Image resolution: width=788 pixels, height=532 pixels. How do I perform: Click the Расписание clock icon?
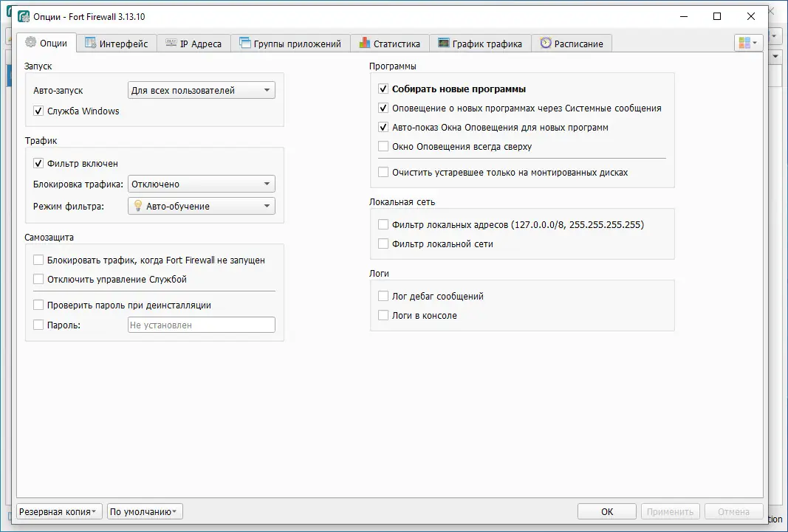pyautogui.click(x=546, y=44)
